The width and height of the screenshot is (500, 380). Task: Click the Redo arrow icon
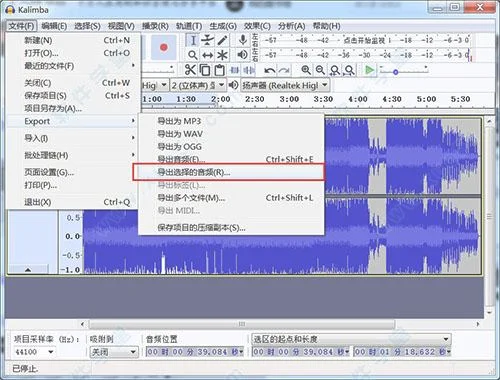pos(284,70)
